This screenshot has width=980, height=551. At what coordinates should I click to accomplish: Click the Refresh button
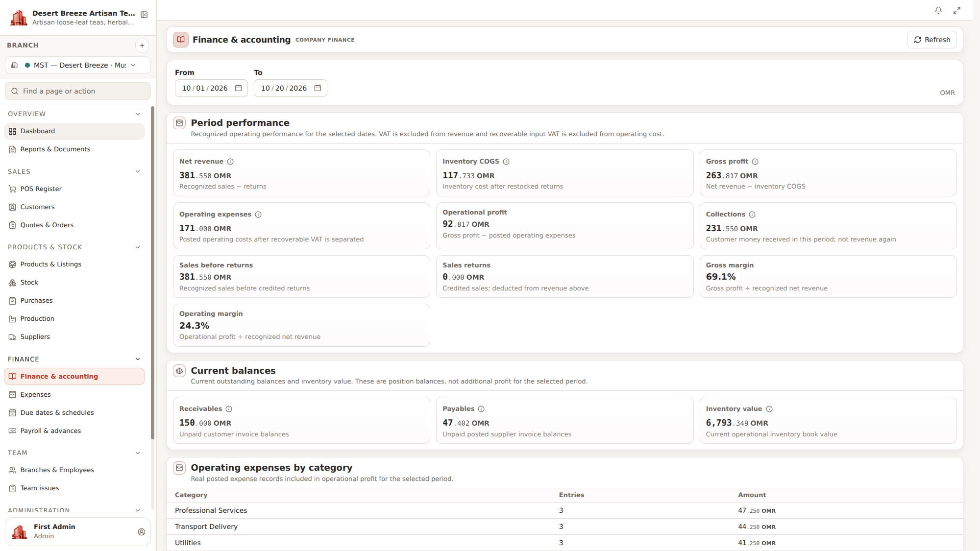[x=932, y=40]
